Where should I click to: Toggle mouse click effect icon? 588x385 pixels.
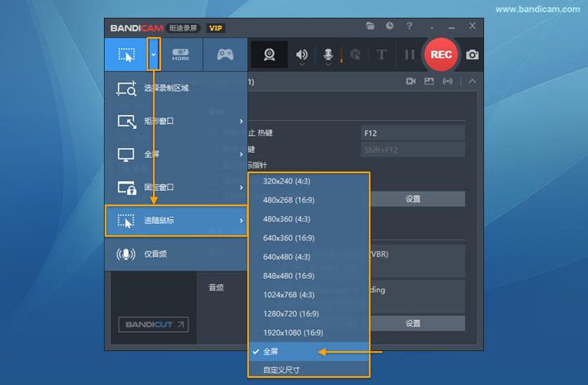[x=355, y=55]
